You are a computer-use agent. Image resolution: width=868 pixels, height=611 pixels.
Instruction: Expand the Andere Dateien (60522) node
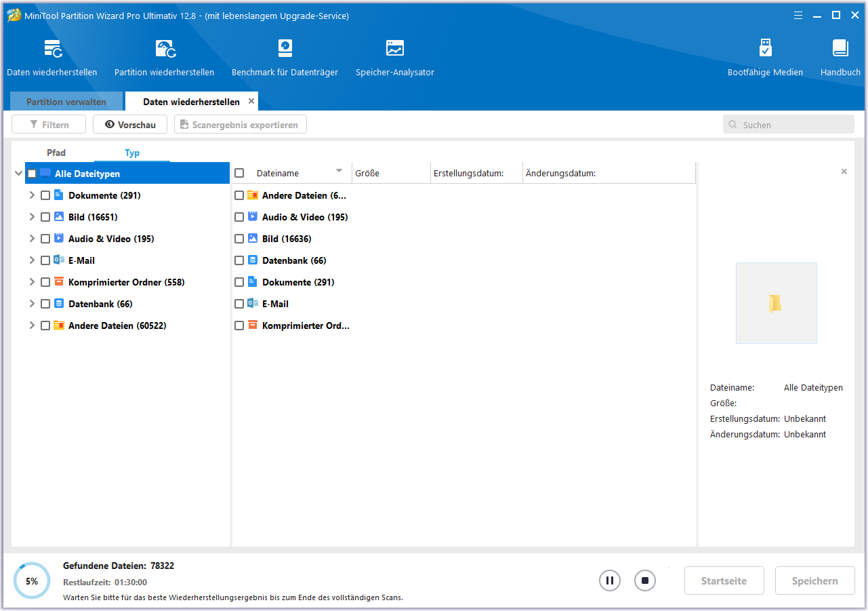32,326
